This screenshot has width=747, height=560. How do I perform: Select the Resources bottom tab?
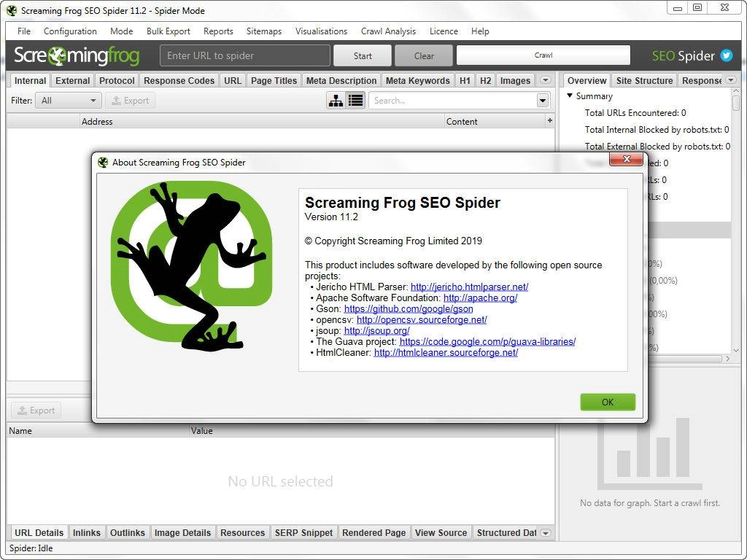pos(242,533)
